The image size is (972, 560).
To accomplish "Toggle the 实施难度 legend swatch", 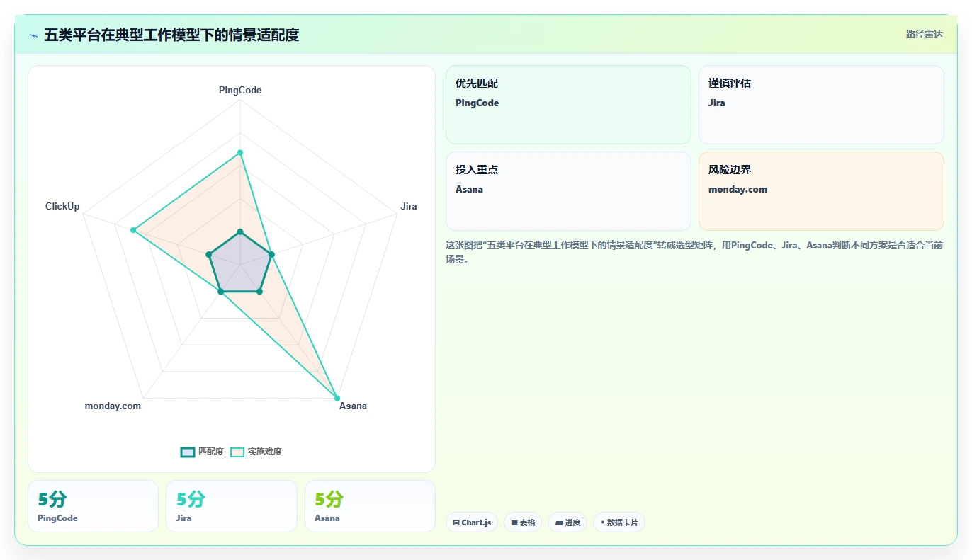I will tap(237, 452).
